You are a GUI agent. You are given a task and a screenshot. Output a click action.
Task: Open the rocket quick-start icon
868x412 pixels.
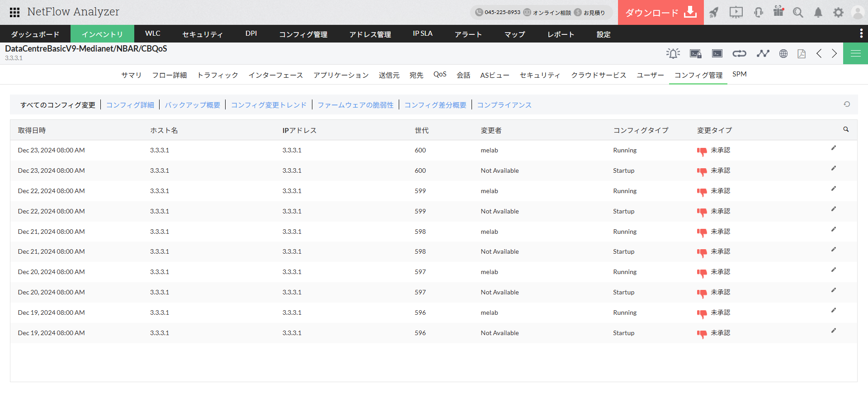(x=714, y=12)
